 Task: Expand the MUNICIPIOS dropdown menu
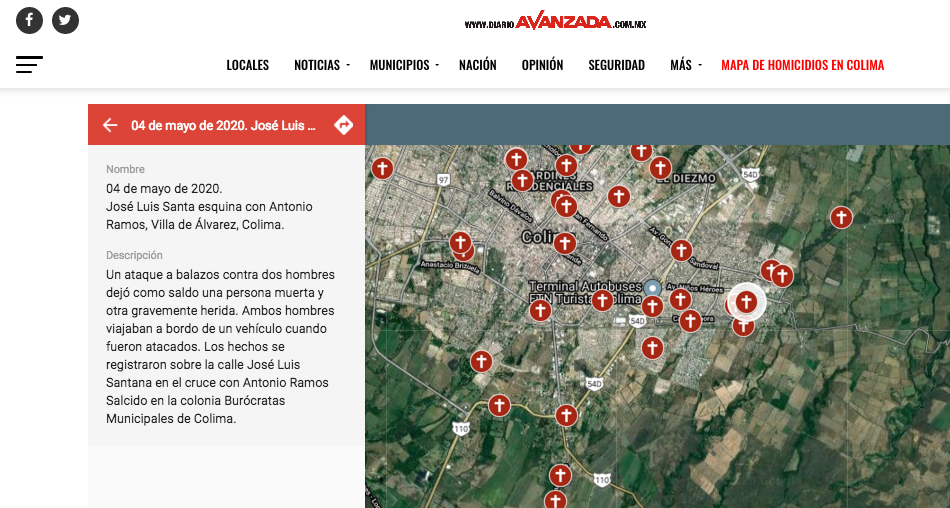(x=404, y=65)
